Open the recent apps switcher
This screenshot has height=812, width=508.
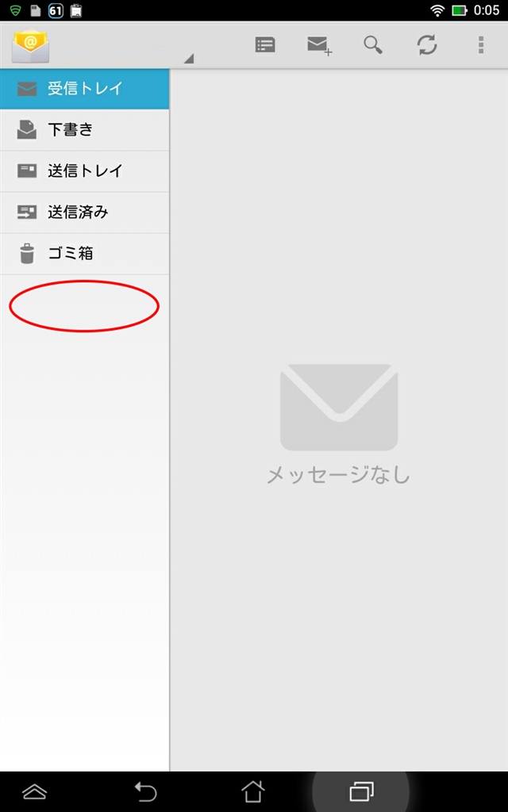point(361,792)
